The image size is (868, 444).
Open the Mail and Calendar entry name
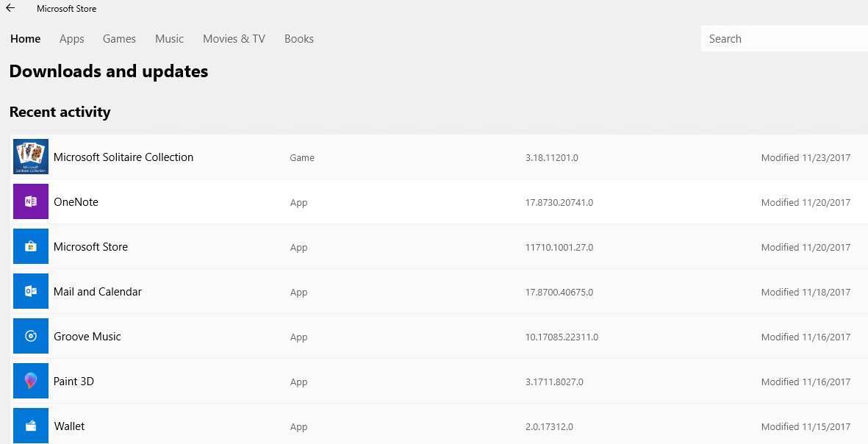[x=98, y=292]
